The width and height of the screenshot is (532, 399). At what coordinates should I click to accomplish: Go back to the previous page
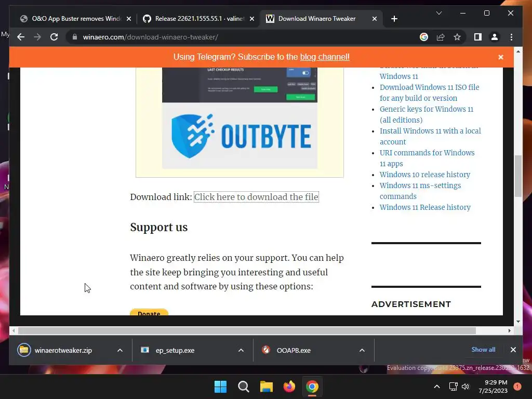[21, 37]
